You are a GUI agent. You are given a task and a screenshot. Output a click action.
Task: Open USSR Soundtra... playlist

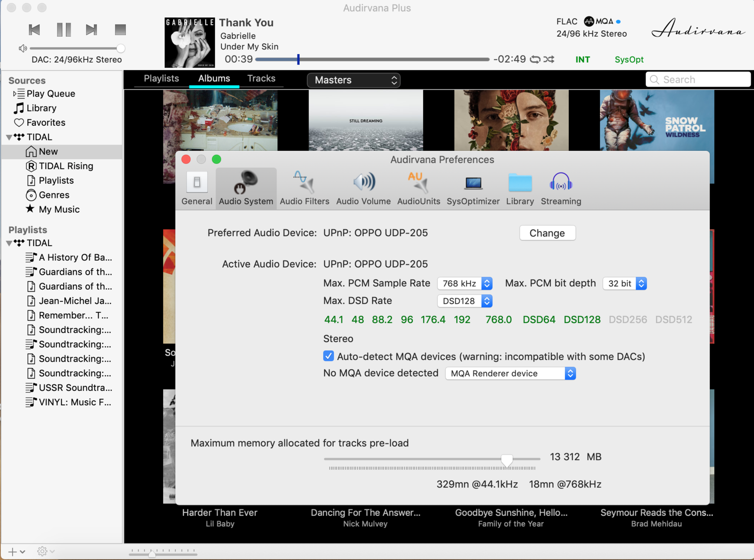pyautogui.click(x=69, y=388)
